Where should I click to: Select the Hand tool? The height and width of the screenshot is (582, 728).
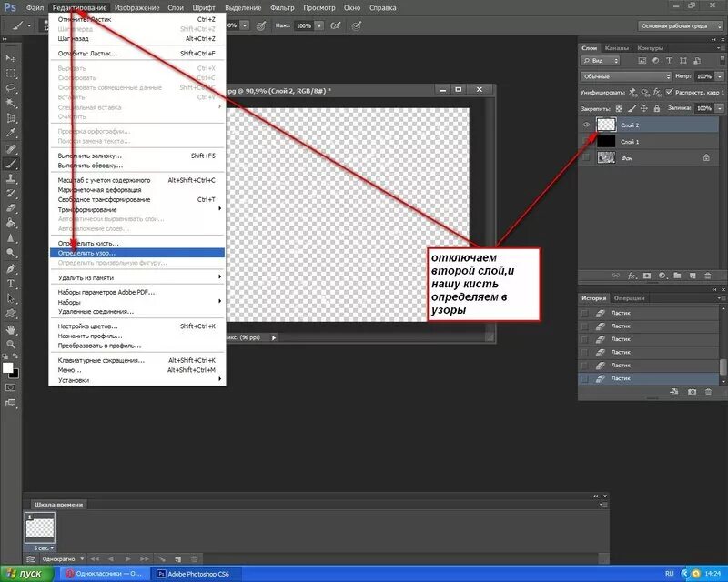point(11,329)
